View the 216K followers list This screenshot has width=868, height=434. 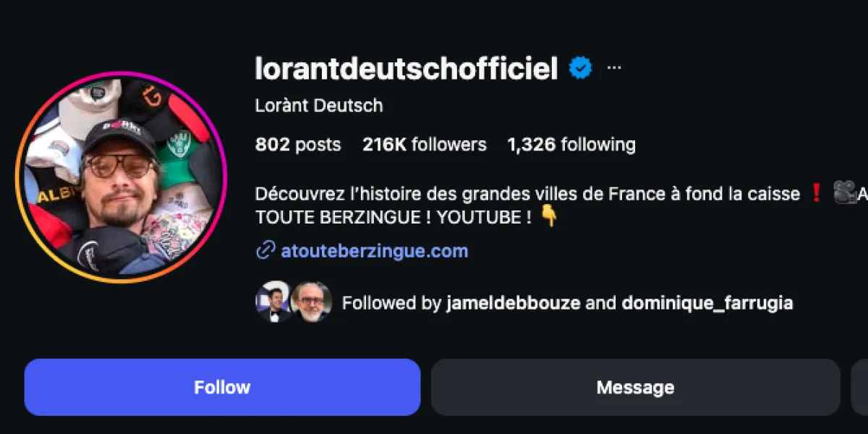point(425,145)
